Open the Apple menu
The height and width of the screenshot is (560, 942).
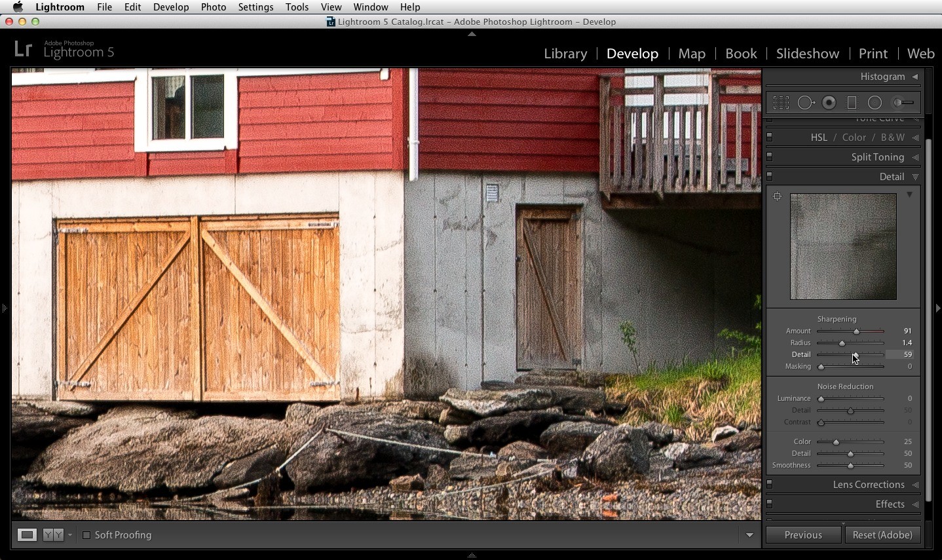18,7
